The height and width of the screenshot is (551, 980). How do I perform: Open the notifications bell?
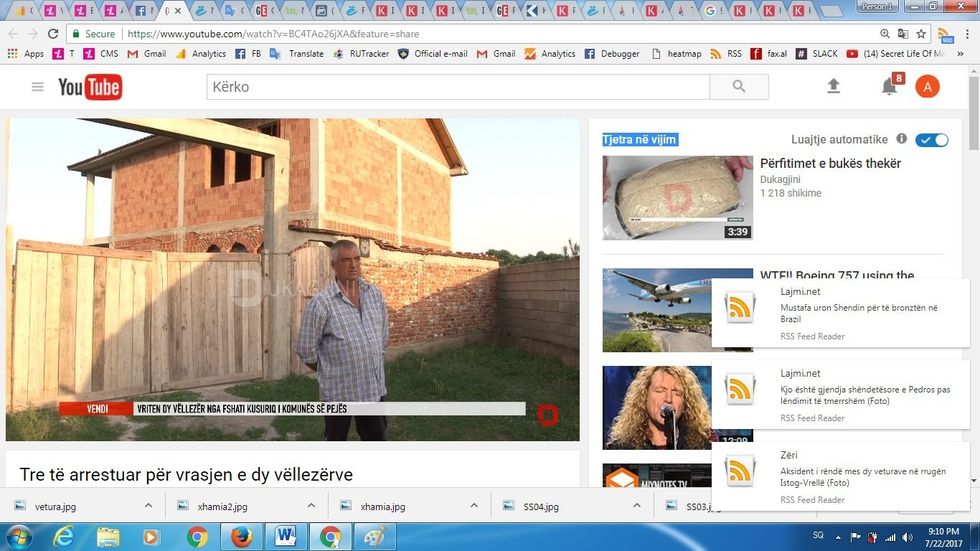click(888, 87)
